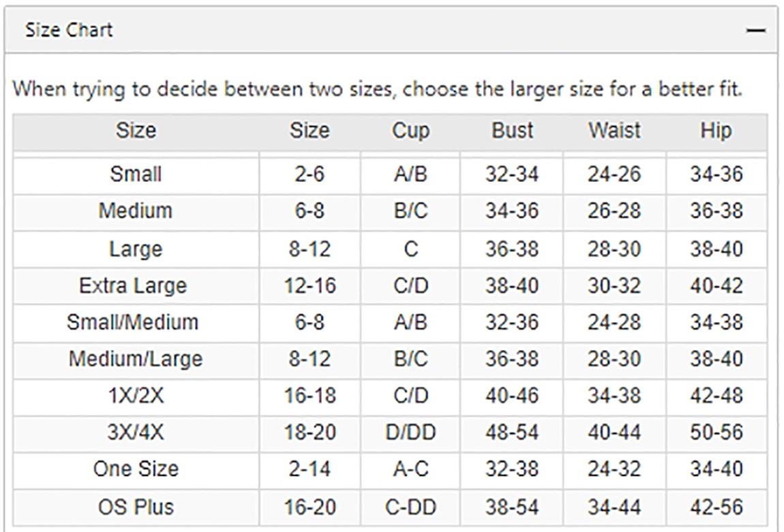This screenshot has height=532, width=784.
Task: Click the sizing advice sentence text
Action: coord(378,89)
